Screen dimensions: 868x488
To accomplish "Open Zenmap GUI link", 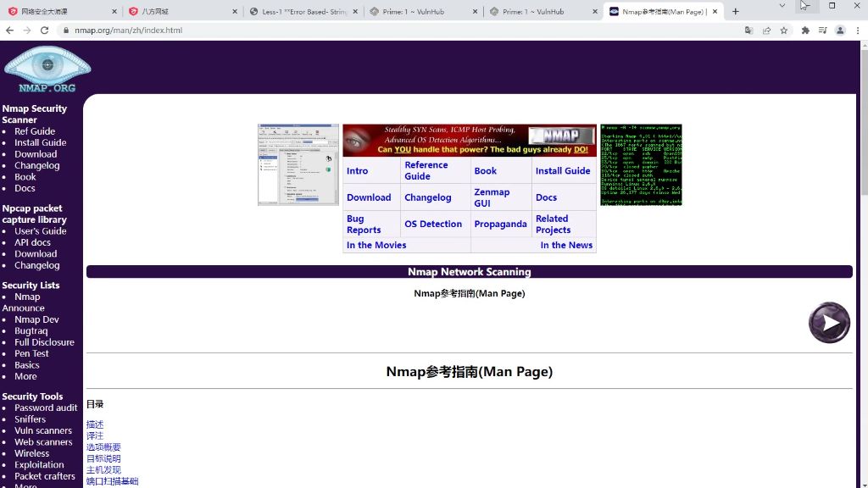I will click(492, 197).
